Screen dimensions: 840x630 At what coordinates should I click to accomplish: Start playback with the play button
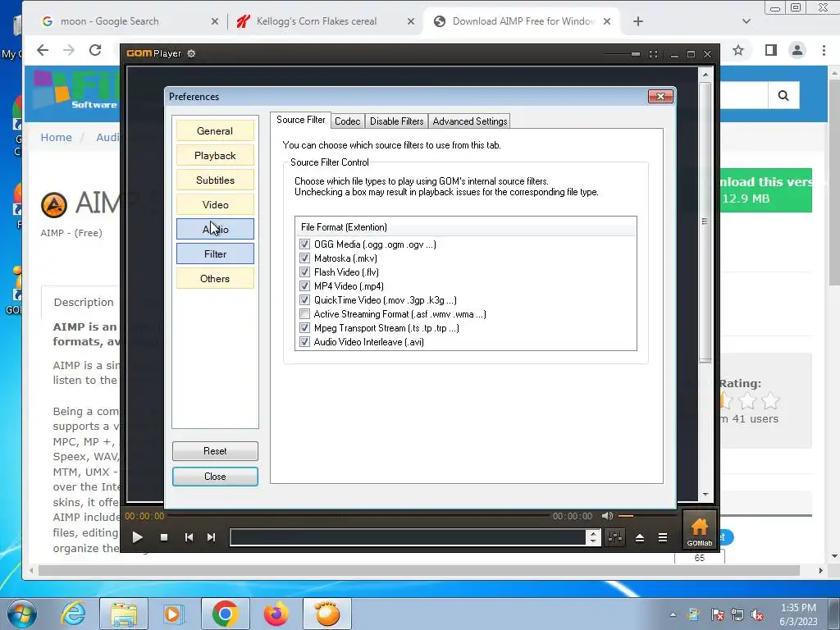pyautogui.click(x=137, y=537)
